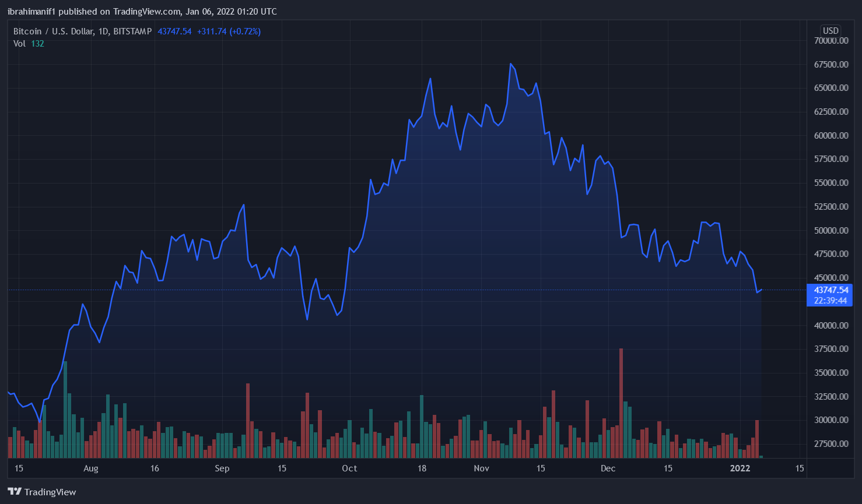The image size is (862, 504).
Task: Click the blue current price tag 43747.54
Action: pyautogui.click(x=831, y=290)
